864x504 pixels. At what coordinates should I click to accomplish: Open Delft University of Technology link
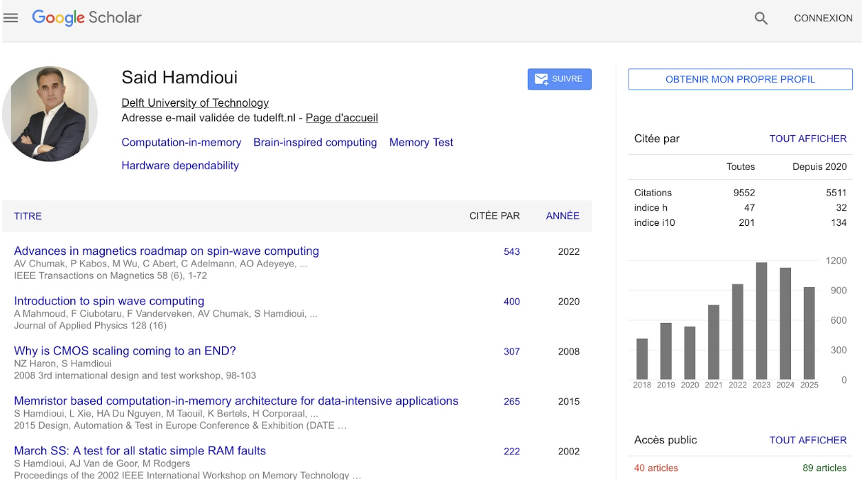tap(195, 103)
